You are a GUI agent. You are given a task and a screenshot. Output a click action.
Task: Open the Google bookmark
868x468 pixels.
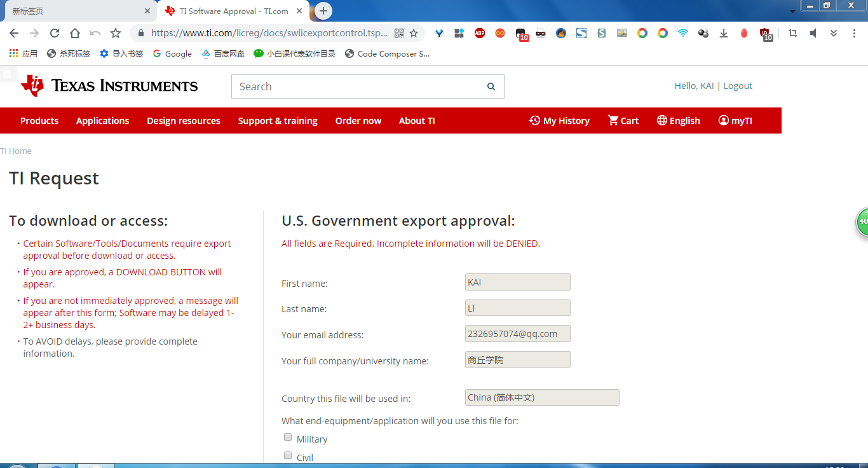click(x=172, y=54)
